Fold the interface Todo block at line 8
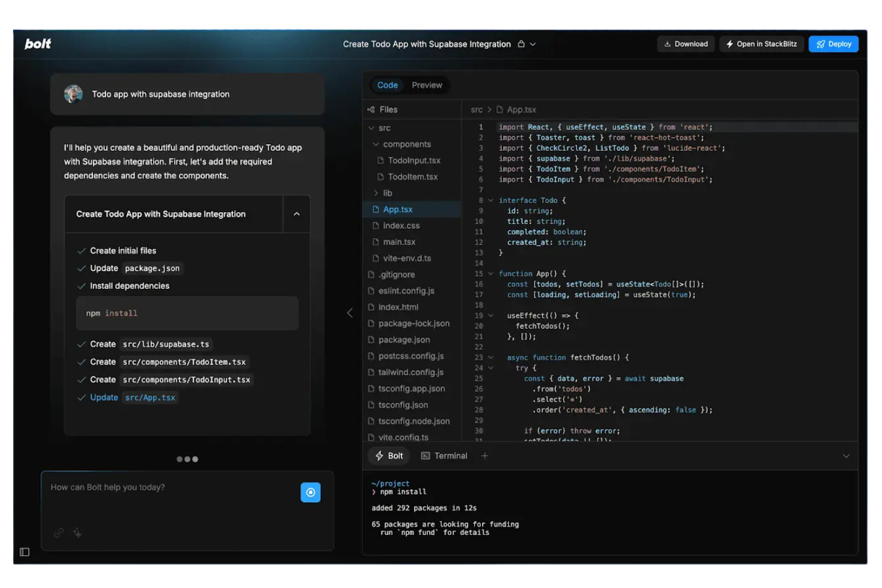Viewport: 882px width, 588px height. coord(491,200)
